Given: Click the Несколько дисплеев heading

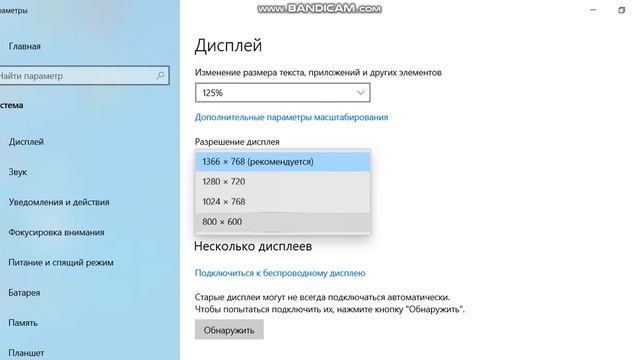Looking at the screenshot, I should tap(253, 246).
